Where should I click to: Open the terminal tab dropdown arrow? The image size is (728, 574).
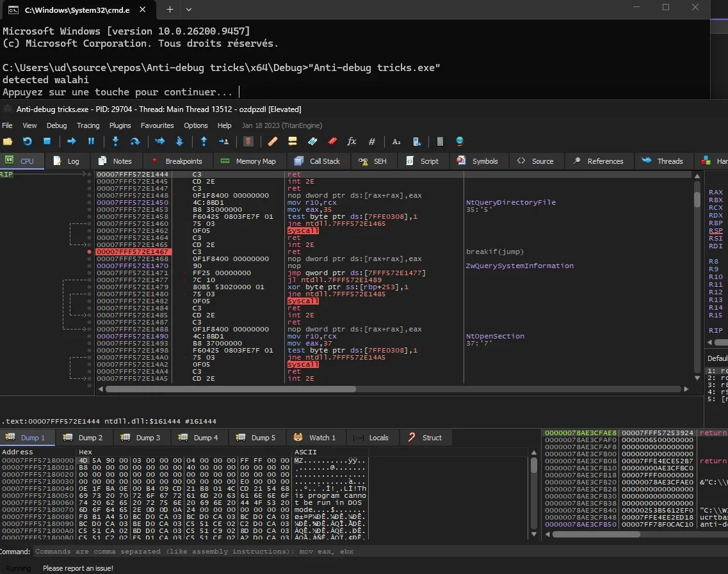pos(188,10)
